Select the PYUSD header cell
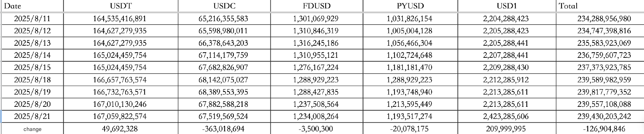The height and width of the screenshot is (134, 644). [x=410, y=6]
